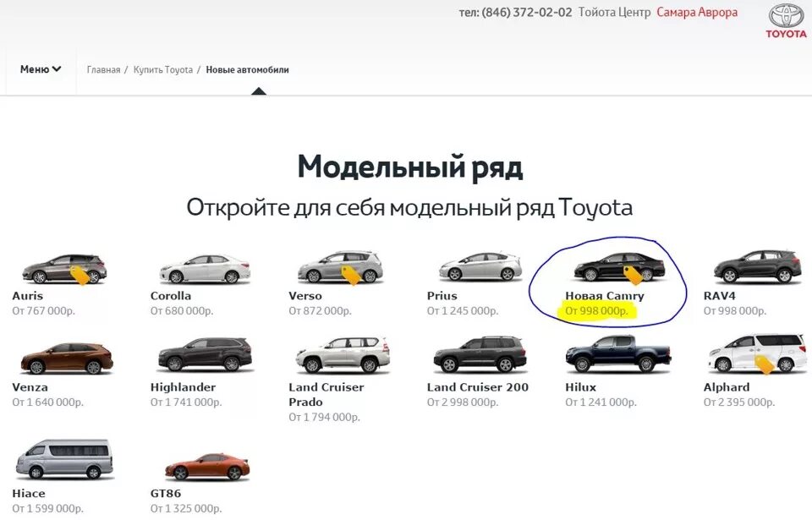The height and width of the screenshot is (520, 812).
Task: Select the Venza model name
Action: point(30,387)
